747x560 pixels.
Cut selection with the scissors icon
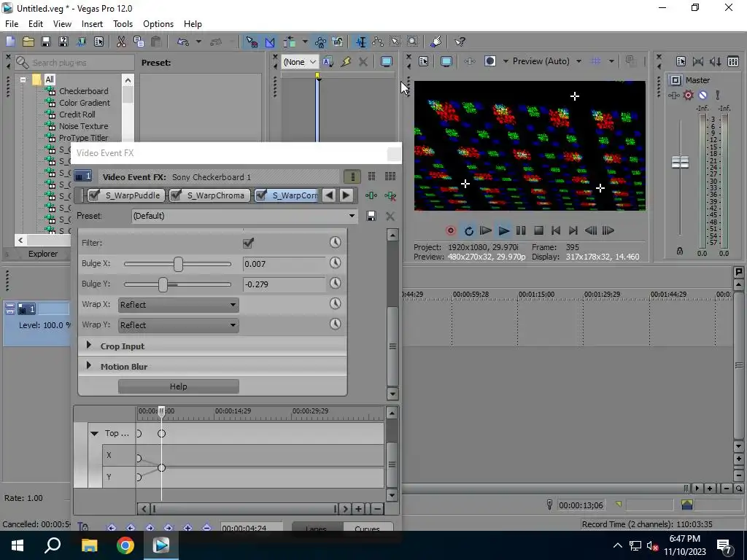(x=122, y=42)
